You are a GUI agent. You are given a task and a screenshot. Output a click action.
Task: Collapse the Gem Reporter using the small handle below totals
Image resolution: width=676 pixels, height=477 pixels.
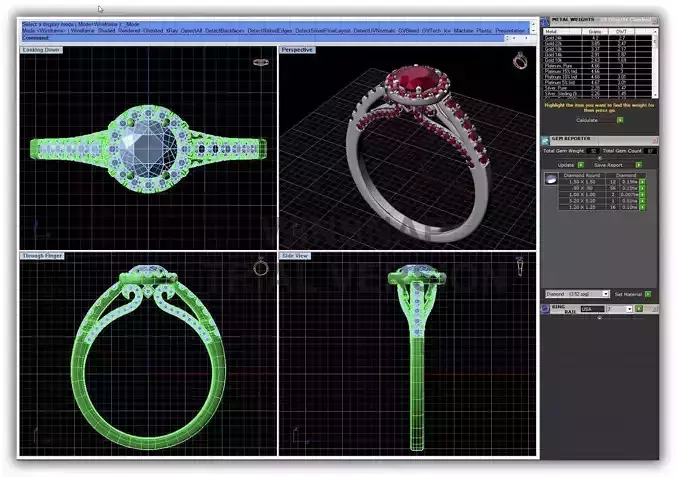point(599,158)
